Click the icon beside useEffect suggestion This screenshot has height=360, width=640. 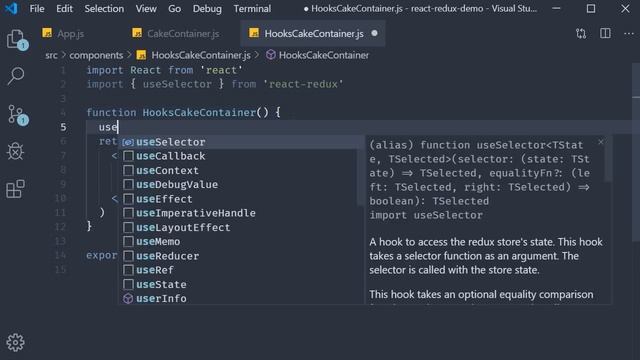tap(128, 199)
